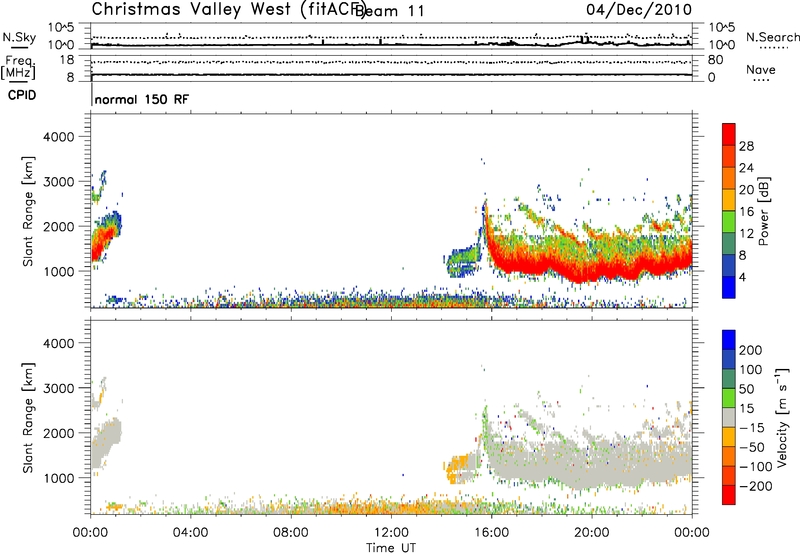Select the "Beam 11" label in the header

390,11
